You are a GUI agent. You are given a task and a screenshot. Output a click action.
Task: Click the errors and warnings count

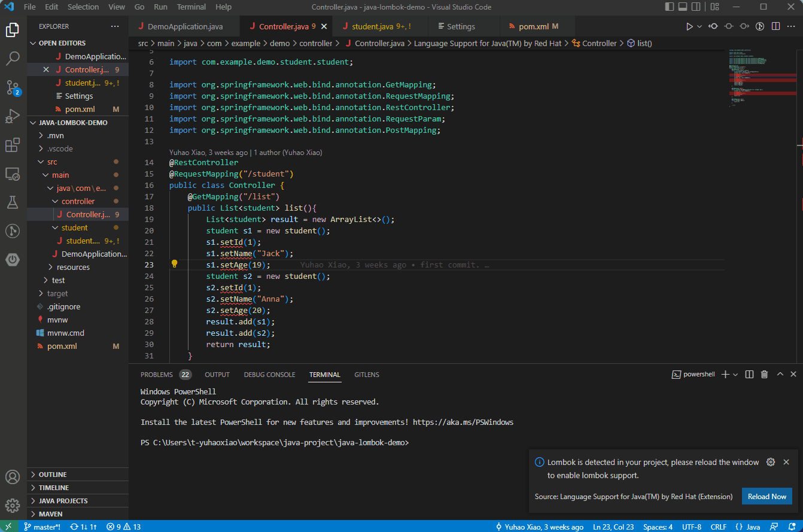[124, 527]
